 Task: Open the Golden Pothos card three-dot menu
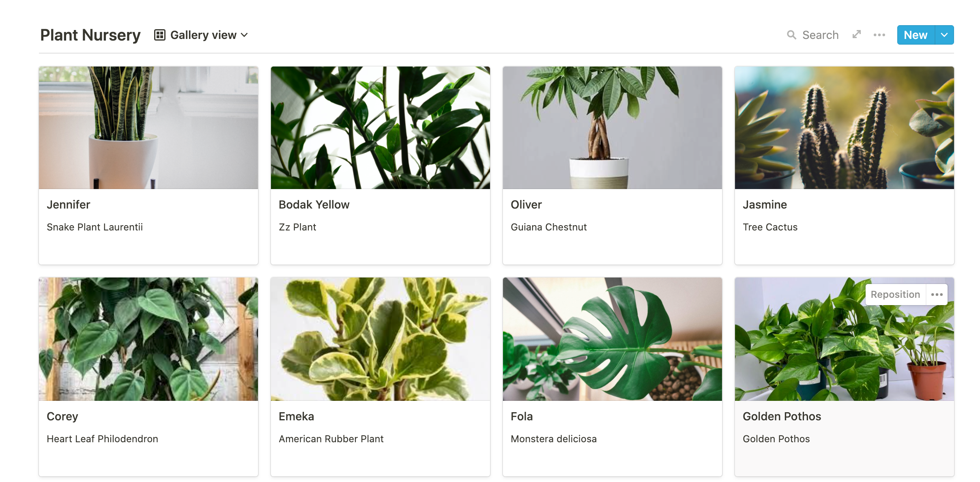pos(937,295)
